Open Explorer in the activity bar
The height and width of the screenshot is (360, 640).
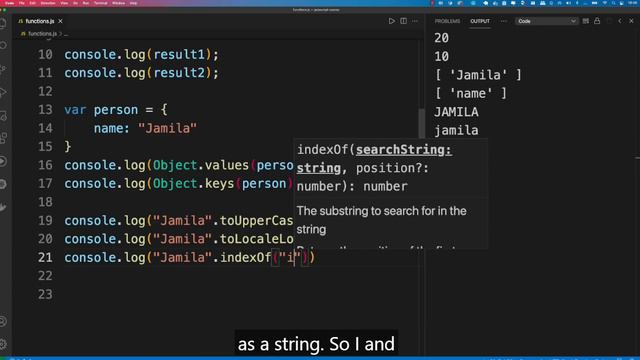3,23
